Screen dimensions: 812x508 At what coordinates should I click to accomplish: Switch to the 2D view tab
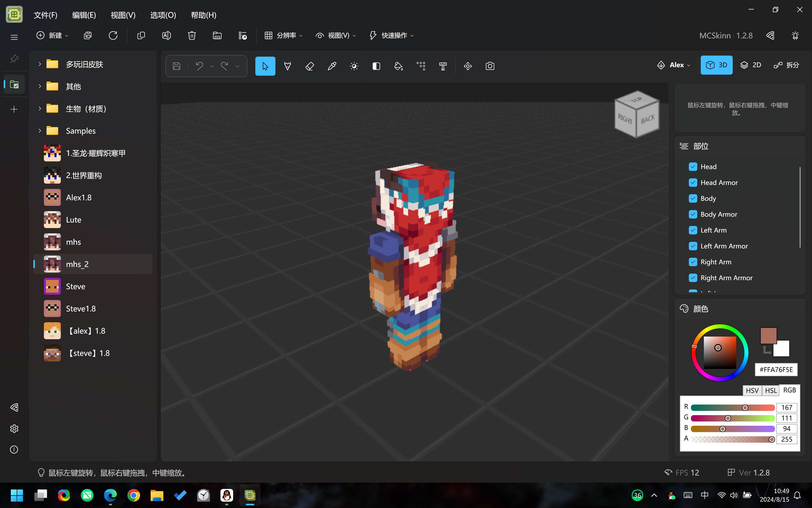751,65
